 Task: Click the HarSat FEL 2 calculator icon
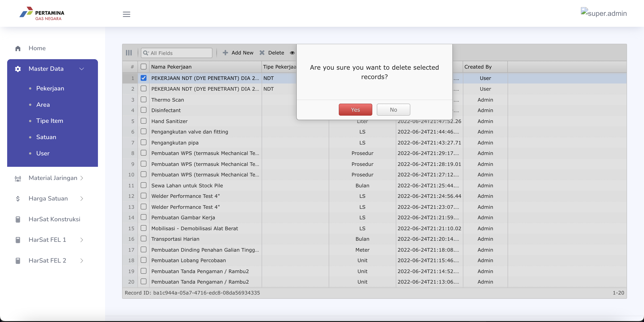(18, 261)
